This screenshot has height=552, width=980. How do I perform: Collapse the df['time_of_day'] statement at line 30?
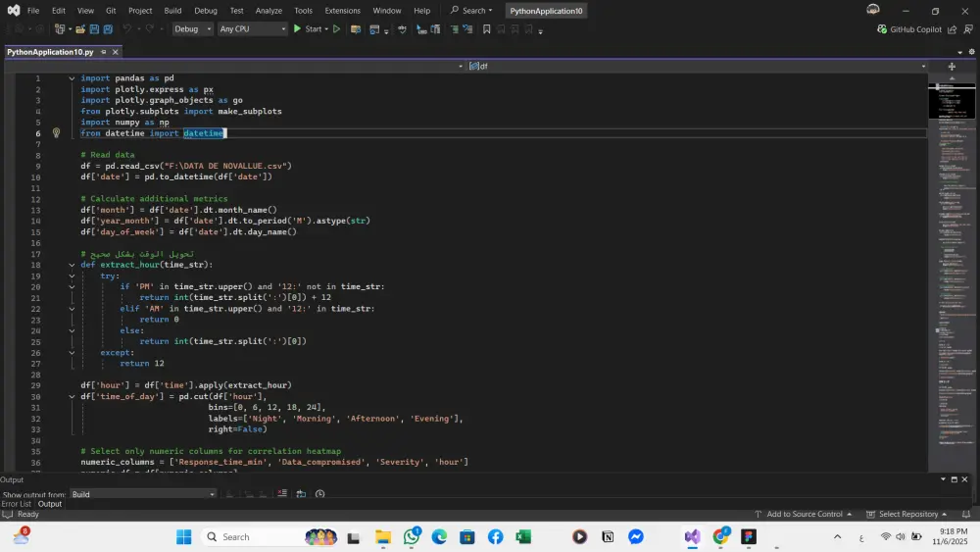(x=72, y=396)
